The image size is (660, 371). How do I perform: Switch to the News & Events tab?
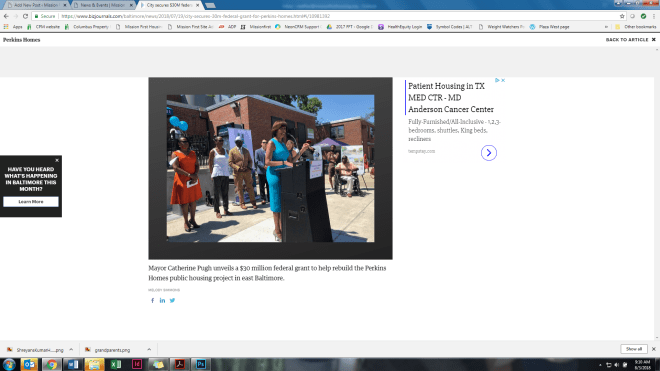tap(103, 5)
